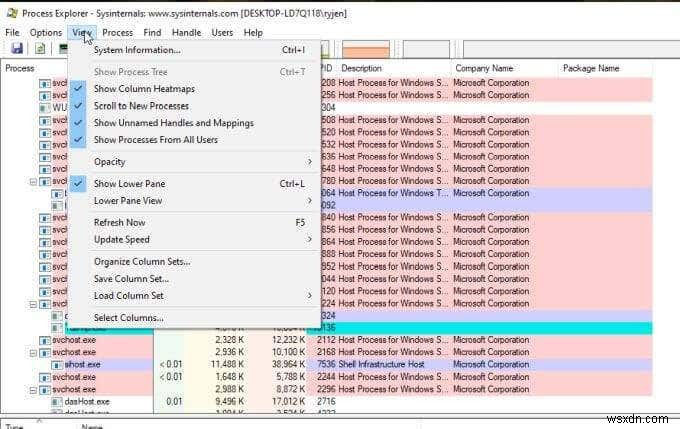Choose System Information... from the View menu
Screen dimensions: 680x429
coord(194,50)
